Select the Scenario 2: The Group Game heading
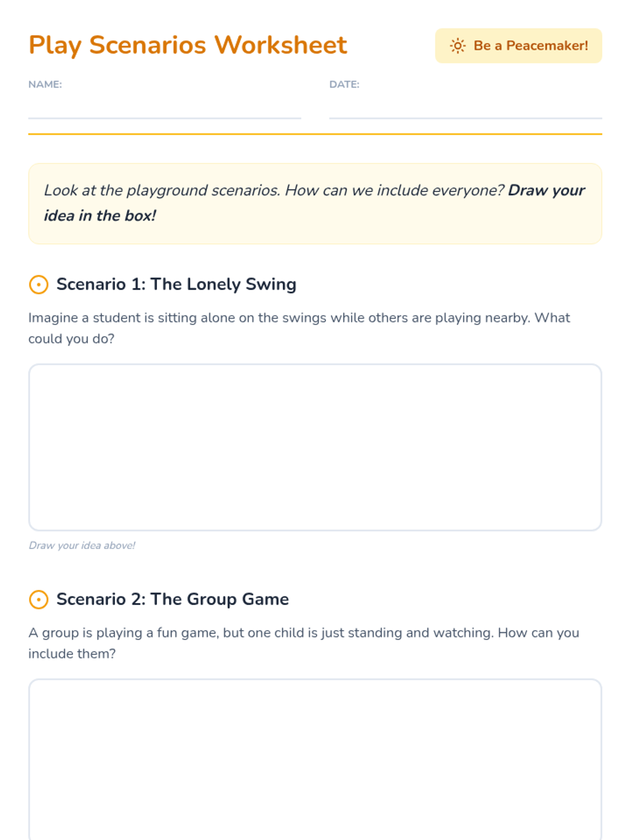The image size is (630, 840). point(173,599)
